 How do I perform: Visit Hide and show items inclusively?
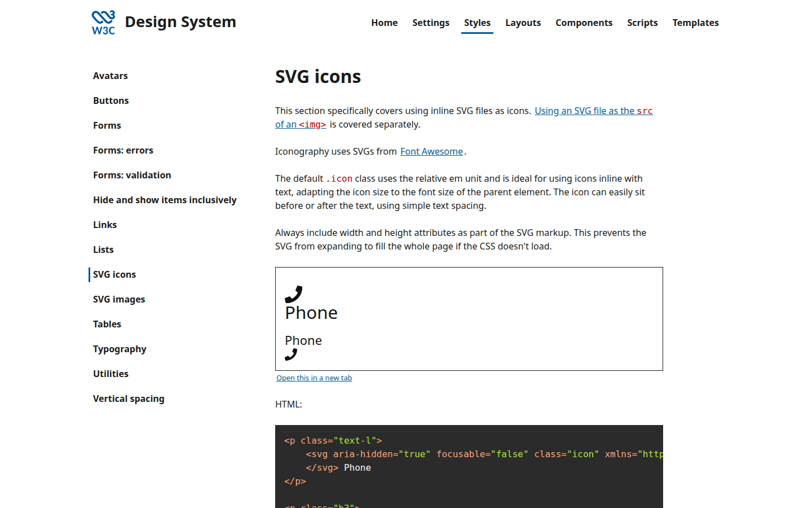[165, 200]
